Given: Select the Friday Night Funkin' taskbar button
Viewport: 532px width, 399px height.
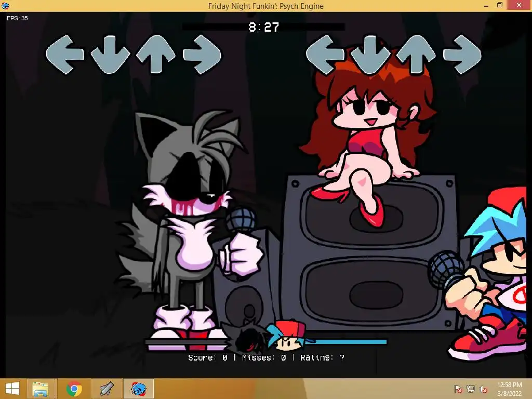Looking at the screenshot, I should pyautogui.click(x=138, y=389).
